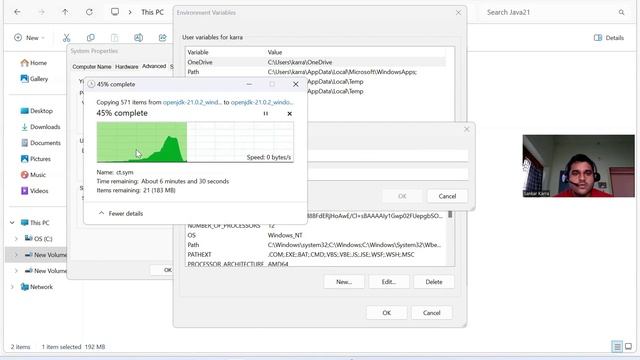Collapse with Fewer details chevron
The height and width of the screenshot is (360, 640).
click(x=101, y=213)
